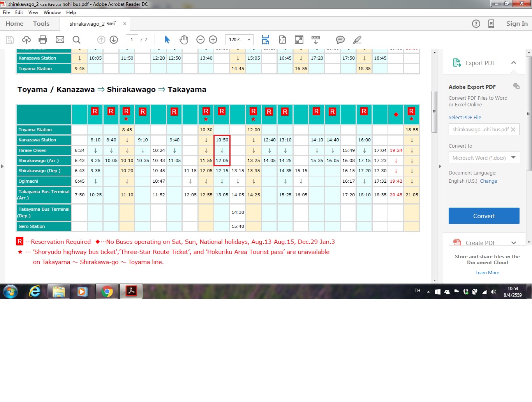Image resolution: width=532 pixels, height=402 pixels.
Task: Open the Edit menu
Action: [19, 12]
